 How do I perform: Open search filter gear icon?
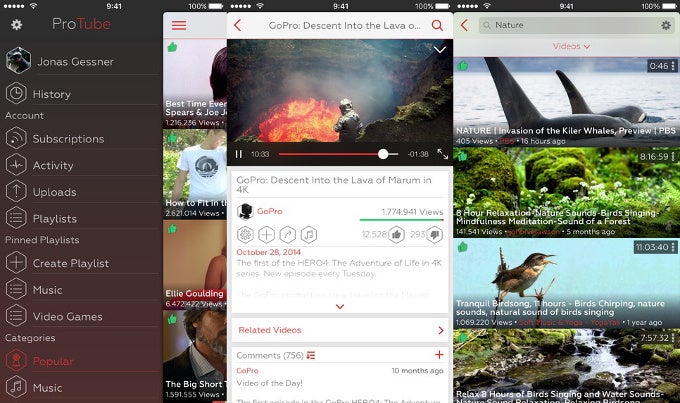point(666,25)
